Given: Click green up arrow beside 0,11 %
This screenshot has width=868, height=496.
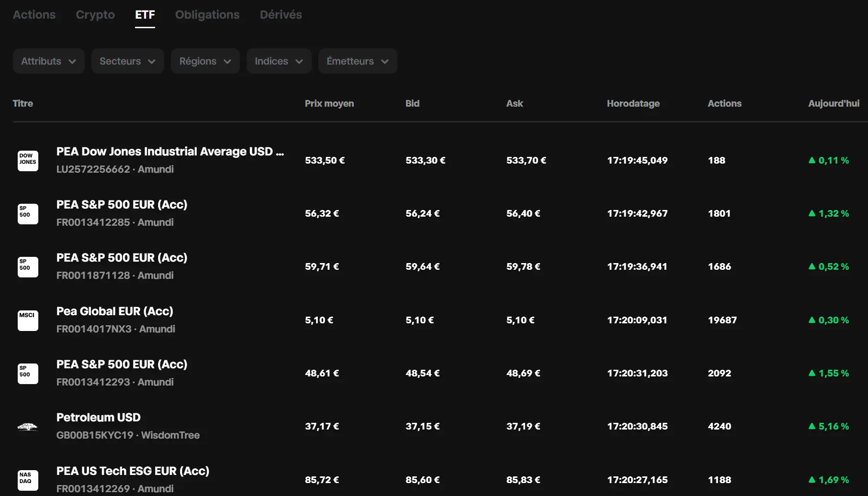Looking at the screenshot, I should 812,160.
